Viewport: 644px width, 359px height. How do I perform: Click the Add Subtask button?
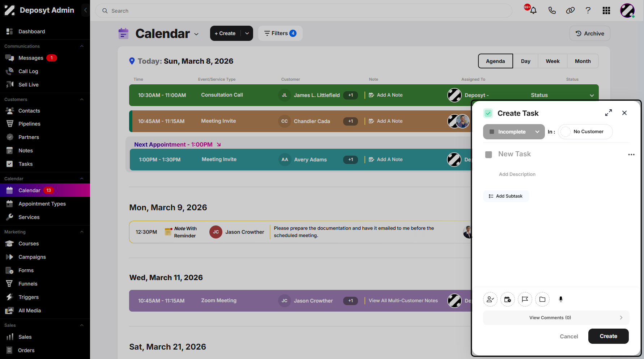click(506, 196)
